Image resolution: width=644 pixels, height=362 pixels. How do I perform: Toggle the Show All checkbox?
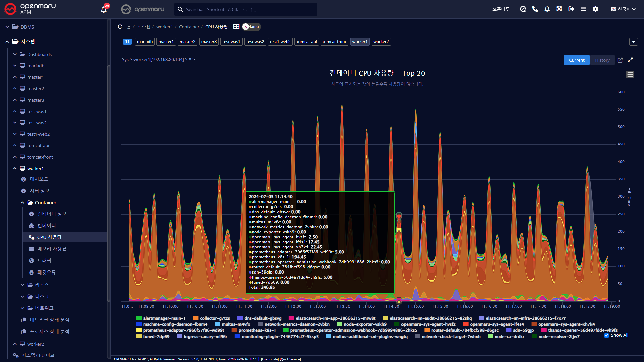(606, 335)
